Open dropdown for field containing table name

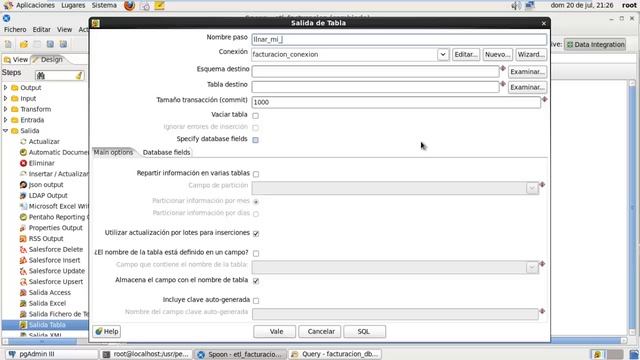532,267
